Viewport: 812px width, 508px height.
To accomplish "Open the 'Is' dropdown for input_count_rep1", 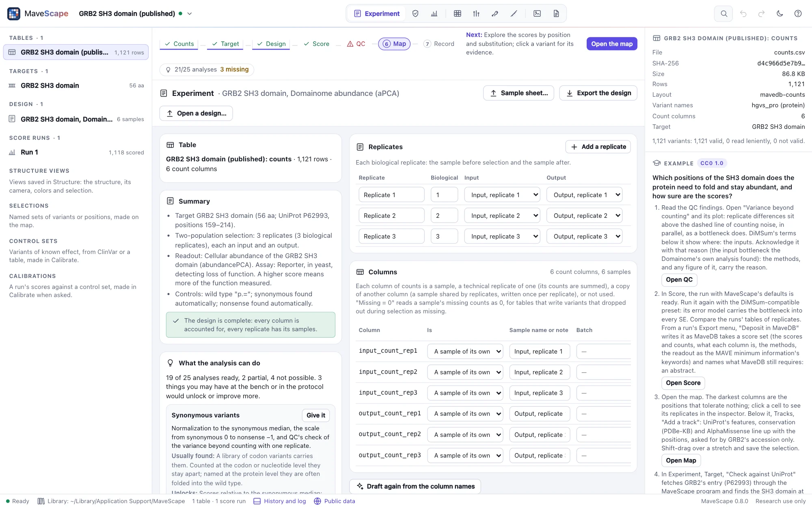I will click(x=465, y=351).
